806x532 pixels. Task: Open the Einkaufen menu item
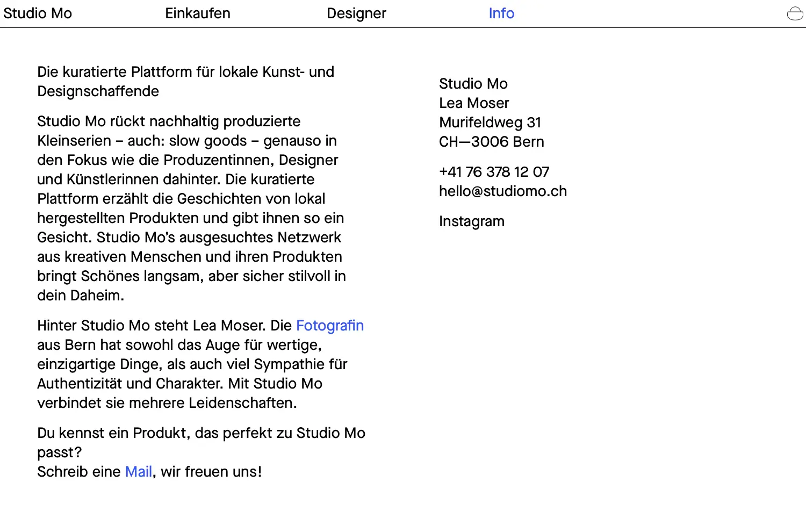coord(197,13)
